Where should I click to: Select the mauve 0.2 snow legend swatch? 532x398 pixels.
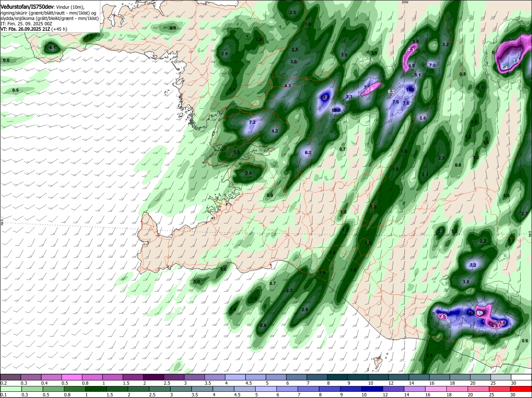pyautogui.click(x=11, y=377)
